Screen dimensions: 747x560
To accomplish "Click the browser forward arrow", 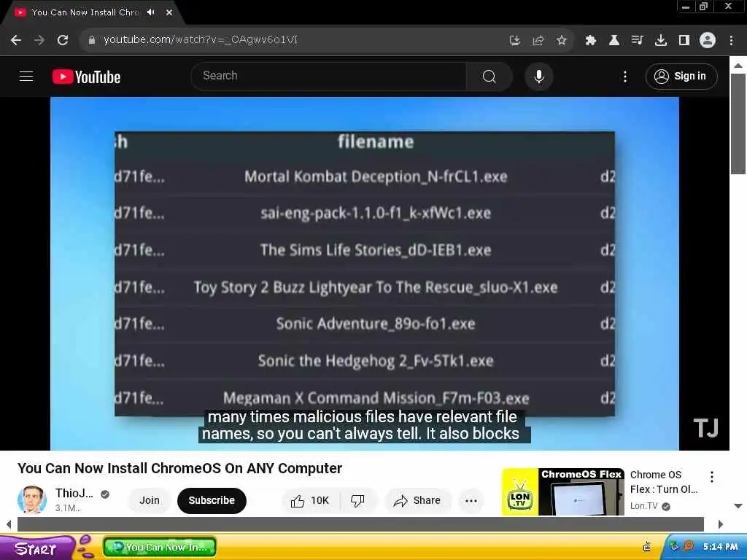I will tap(39, 40).
